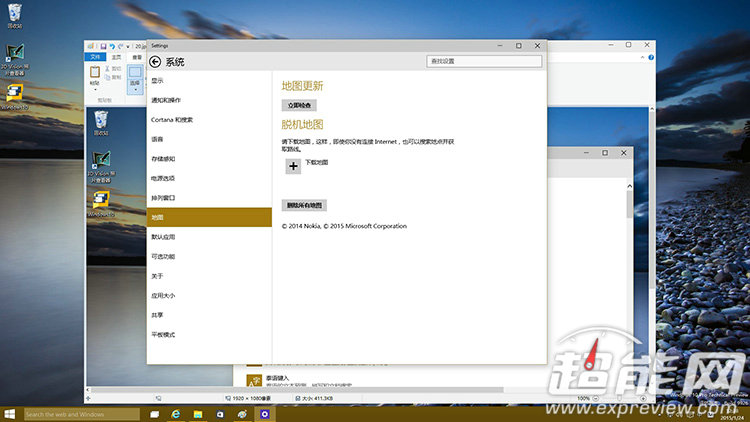This screenshot has height=422, width=750.
Task: Select 显示 (Display) in the settings sidebar
Action: point(158,81)
